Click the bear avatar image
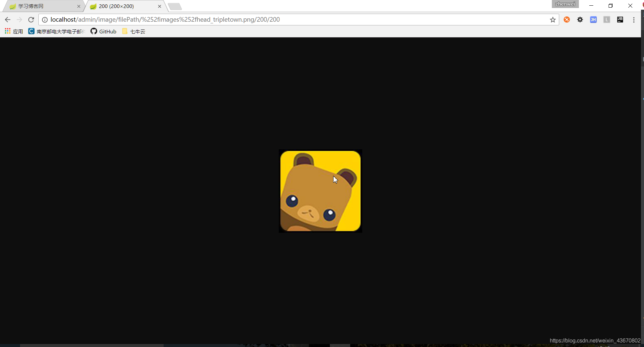This screenshot has height=347, width=644. [x=320, y=191]
